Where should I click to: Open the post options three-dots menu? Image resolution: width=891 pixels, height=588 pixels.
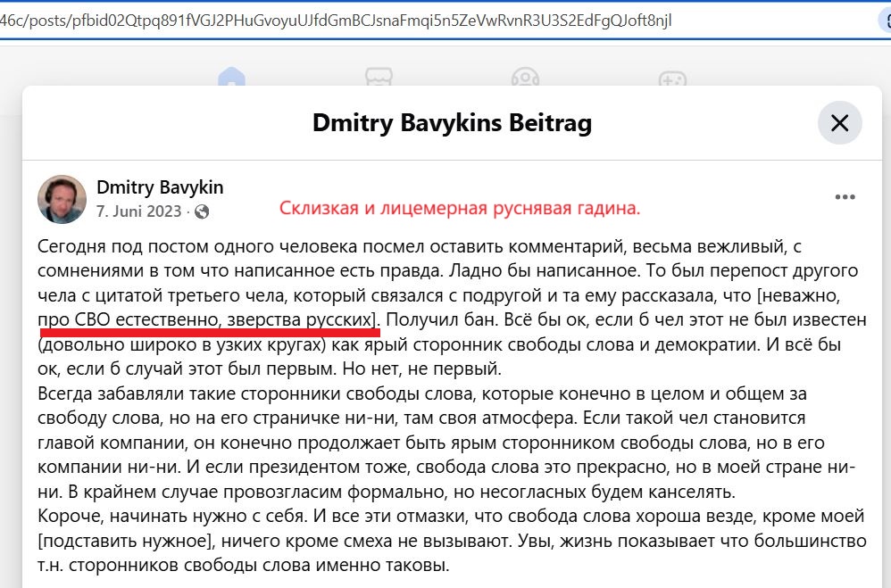845,197
